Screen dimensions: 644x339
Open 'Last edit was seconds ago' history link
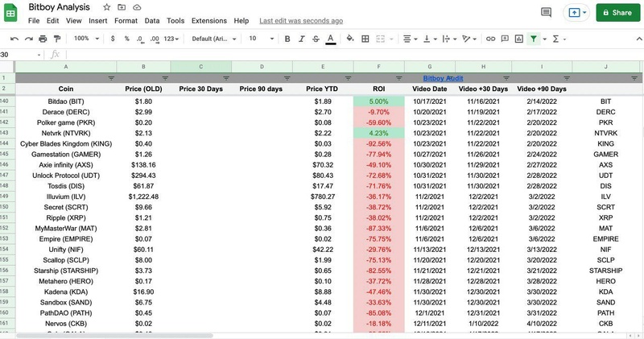pos(301,21)
